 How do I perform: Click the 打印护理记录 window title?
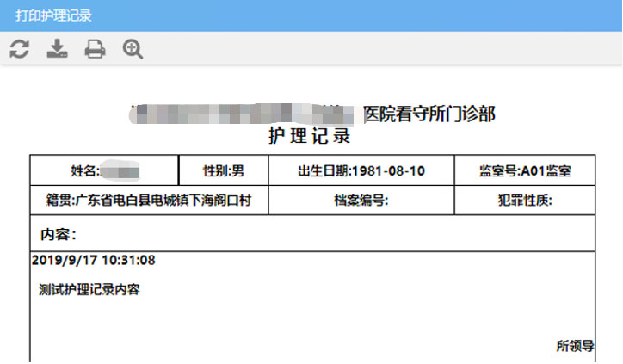[53, 15]
